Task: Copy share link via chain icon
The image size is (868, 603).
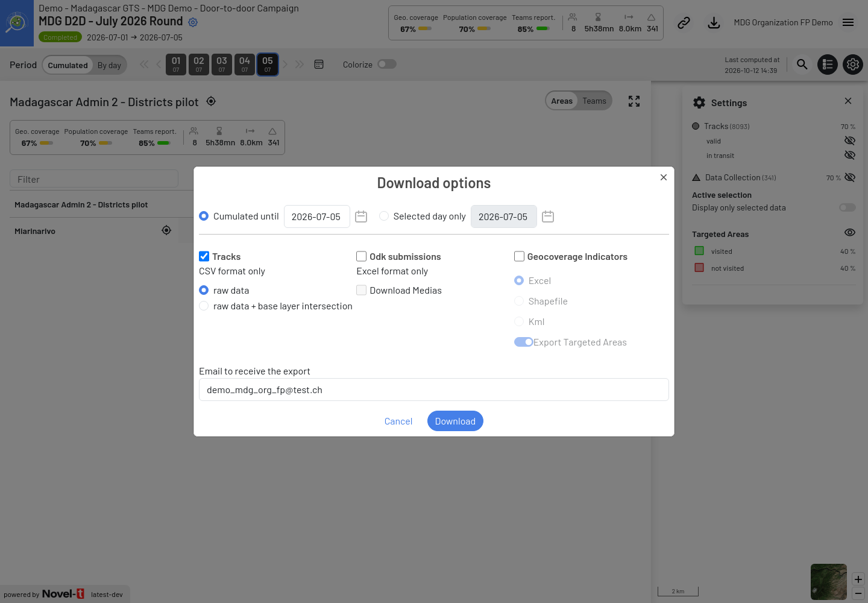Action: [684, 23]
